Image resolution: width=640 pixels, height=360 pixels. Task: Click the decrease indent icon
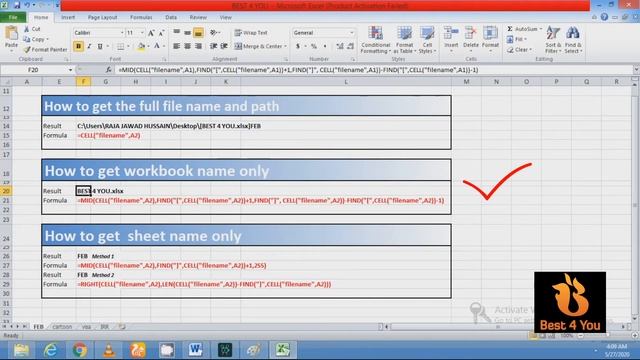pos(213,46)
